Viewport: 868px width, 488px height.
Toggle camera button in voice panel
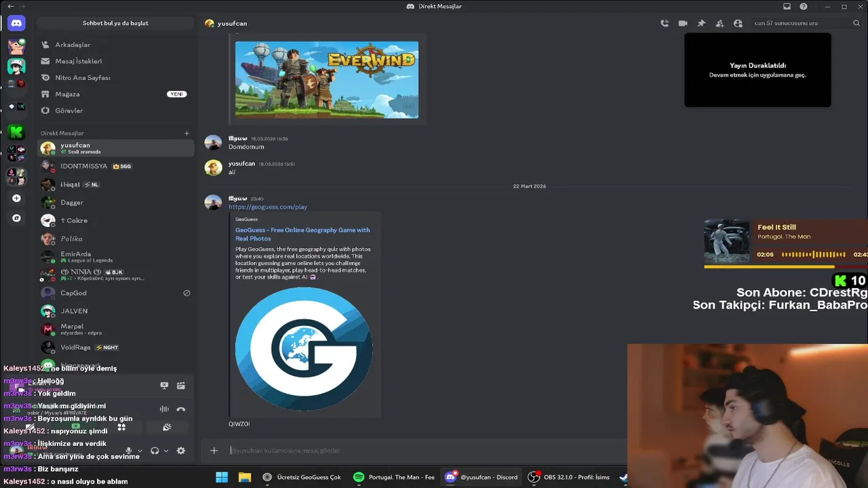31,427
